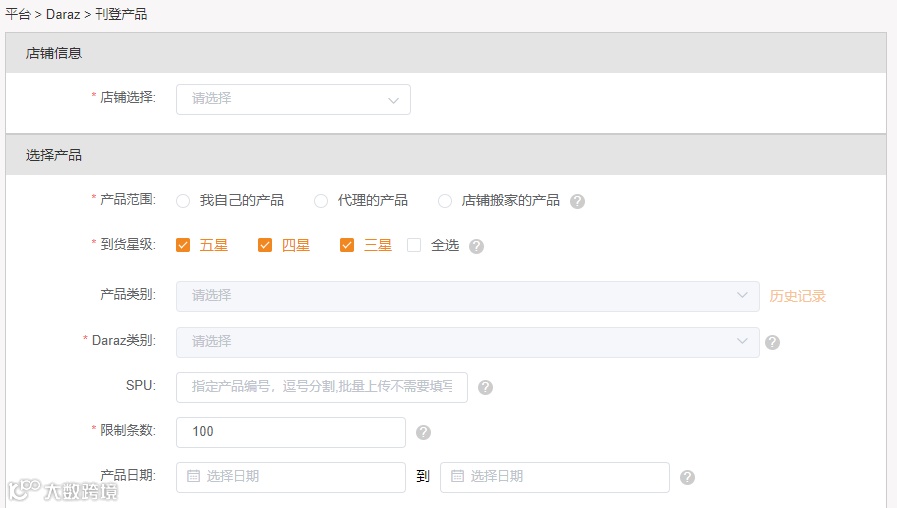Image resolution: width=897 pixels, height=508 pixels.
Task: Open 历史记录 link
Action: (797, 296)
